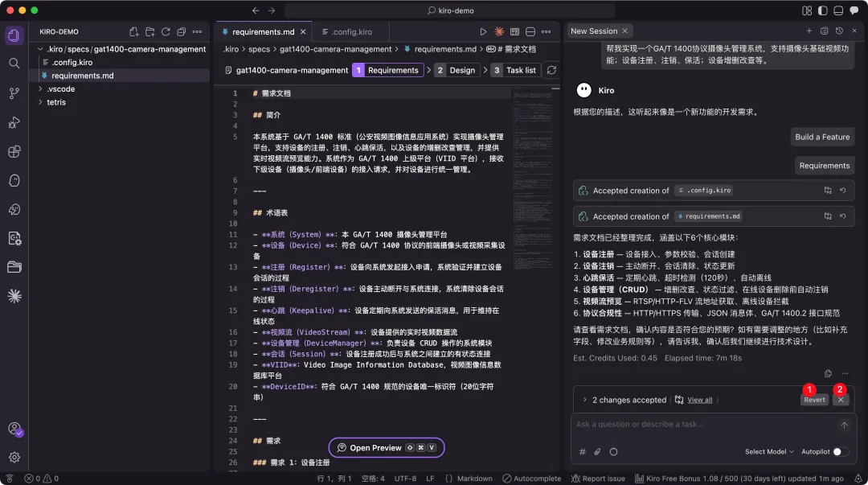Copy the Kiro response
868x485 pixels.
[x=828, y=373]
